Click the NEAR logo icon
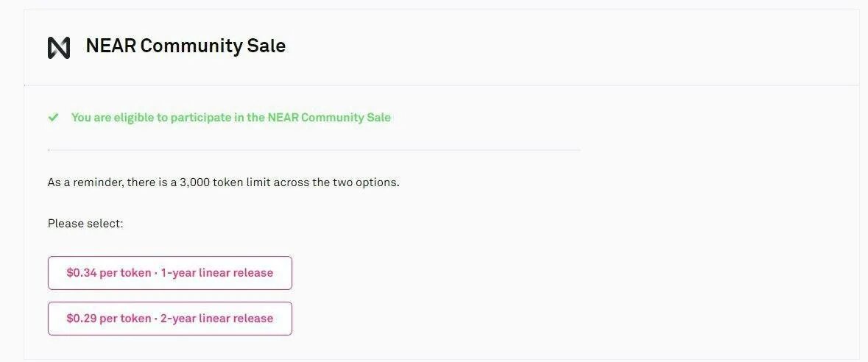The width and height of the screenshot is (868, 362). point(59,48)
